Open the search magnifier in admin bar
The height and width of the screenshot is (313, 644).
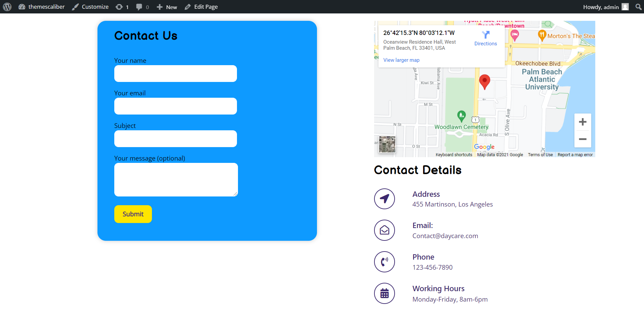pos(638,7)
